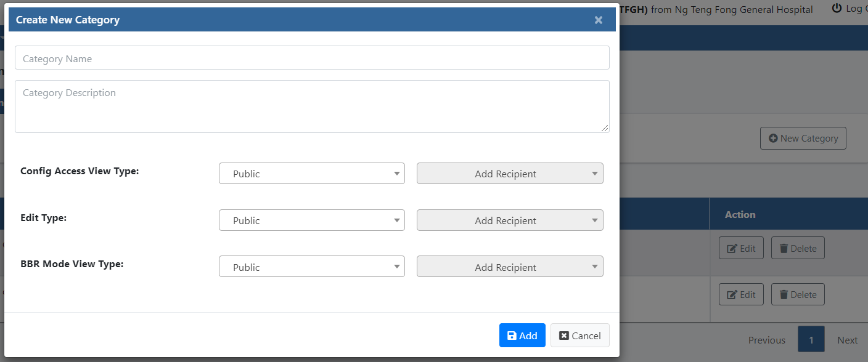The height and width of the screenshot is (362, 868).
Task: Click the description text area resize handle
Action: click(x=605, y=128)
